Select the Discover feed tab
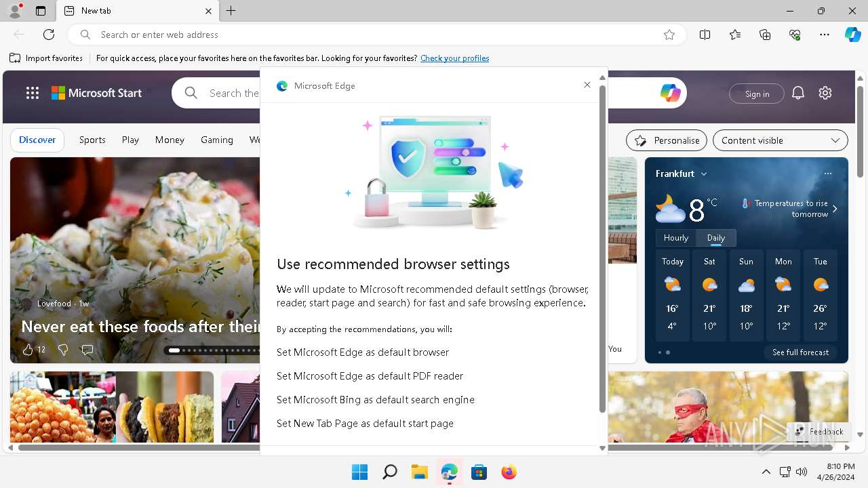 point(37,140)
